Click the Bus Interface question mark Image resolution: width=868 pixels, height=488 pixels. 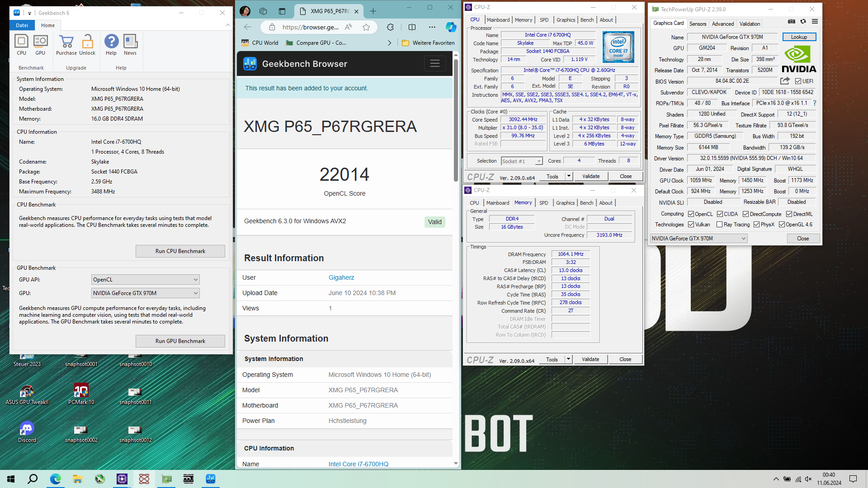click(x=815, y=103)
